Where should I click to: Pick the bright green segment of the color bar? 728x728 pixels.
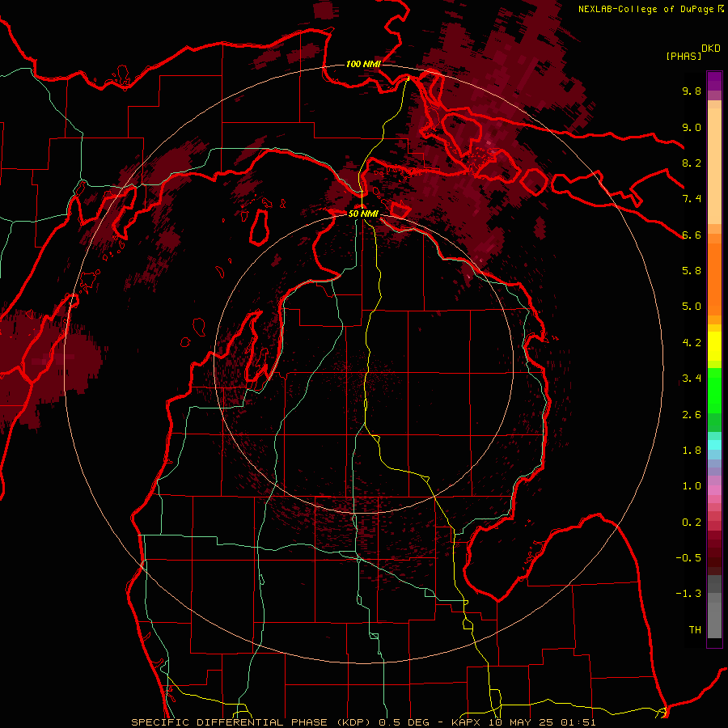pyautogui.click(x=714, y=391)
